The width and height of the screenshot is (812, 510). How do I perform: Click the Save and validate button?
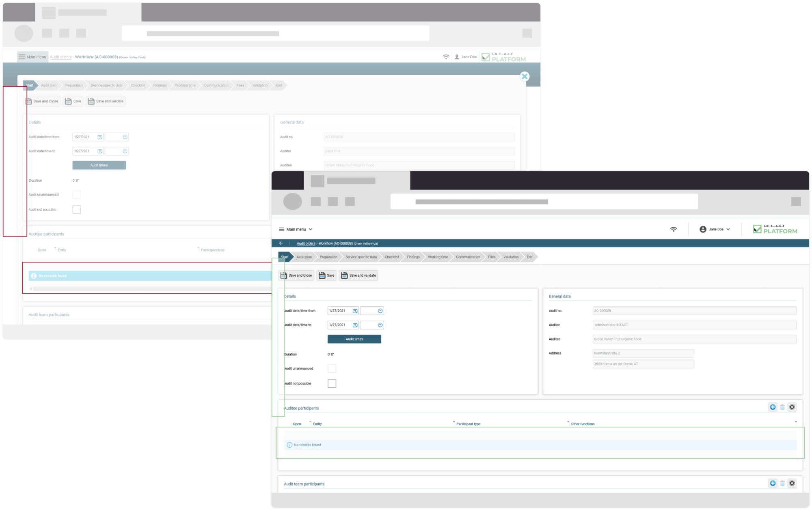[x=358, y=275]
